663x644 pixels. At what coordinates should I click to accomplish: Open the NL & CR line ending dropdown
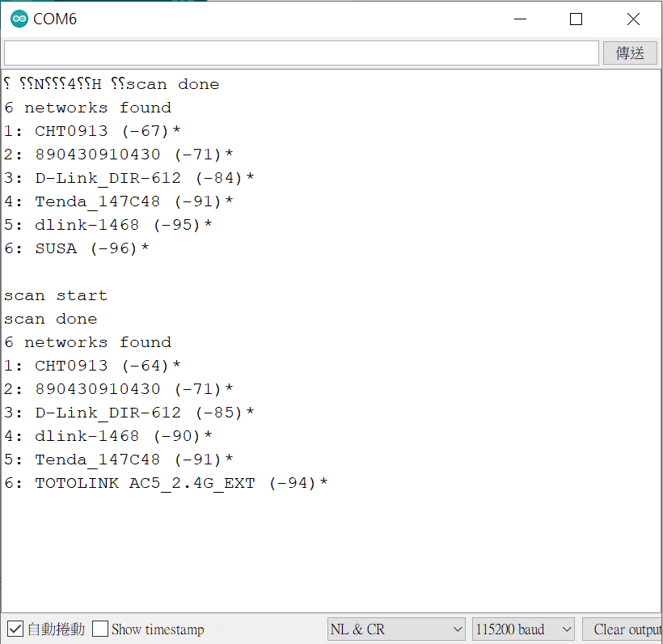(396, 629)
